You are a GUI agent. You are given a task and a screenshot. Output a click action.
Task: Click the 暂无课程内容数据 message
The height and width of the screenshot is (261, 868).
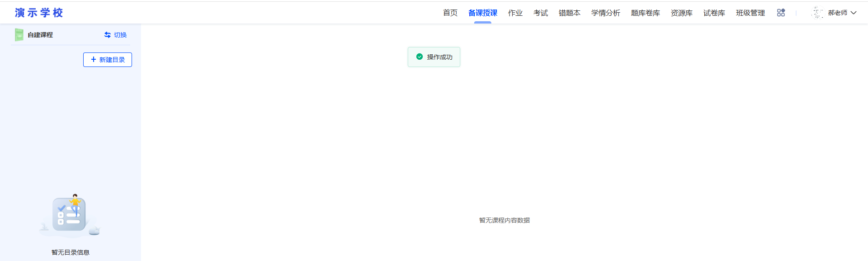tap(505, 220)
